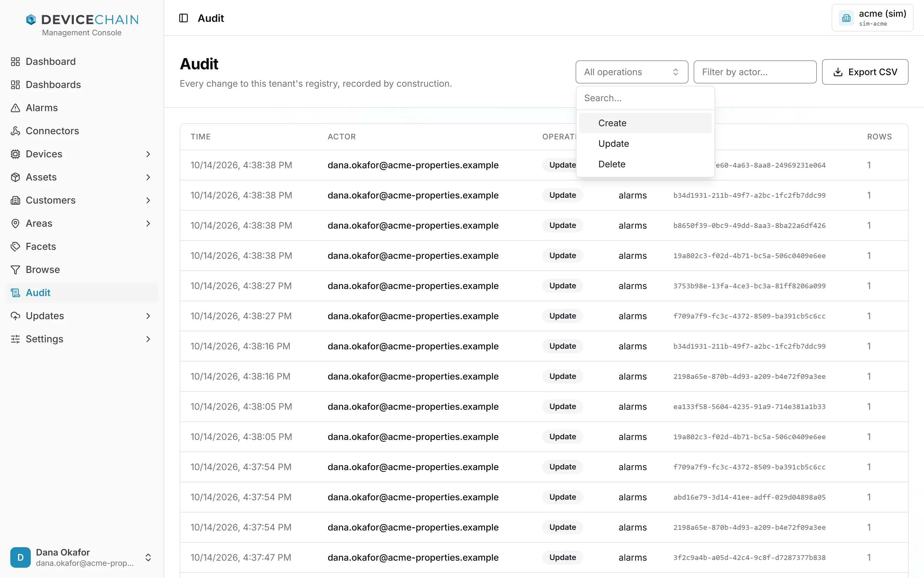Click the operations Search box

645,98
